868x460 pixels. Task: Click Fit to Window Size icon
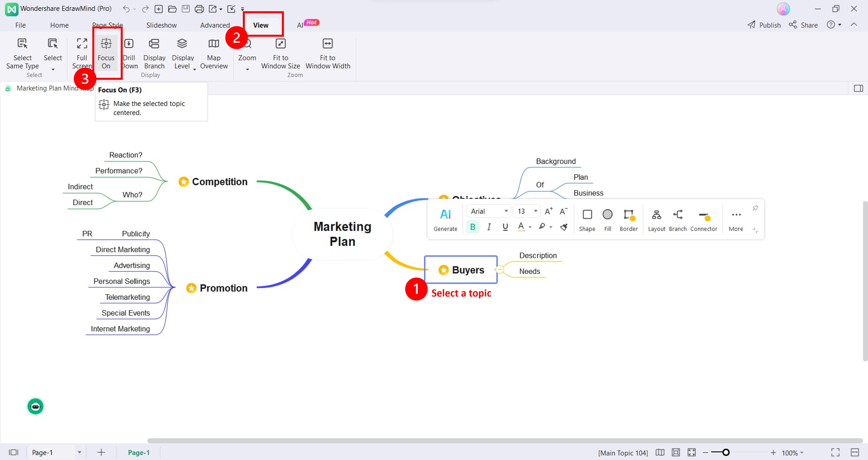point(280,44)
